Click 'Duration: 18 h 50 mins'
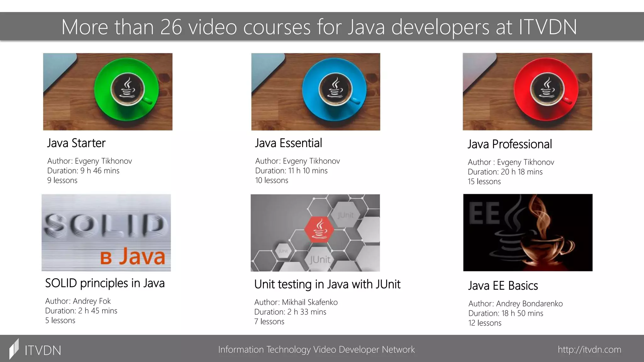This screenshot has width=644, height=362. tap(506, 313)
